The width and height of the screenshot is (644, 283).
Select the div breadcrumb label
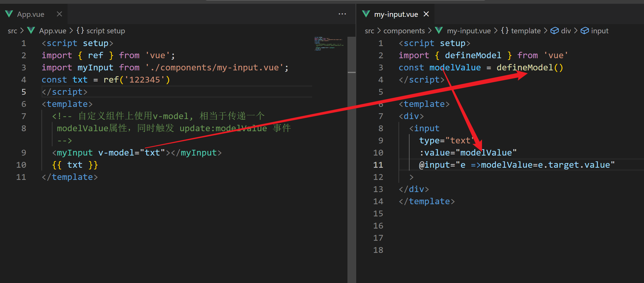pos(566,31)
